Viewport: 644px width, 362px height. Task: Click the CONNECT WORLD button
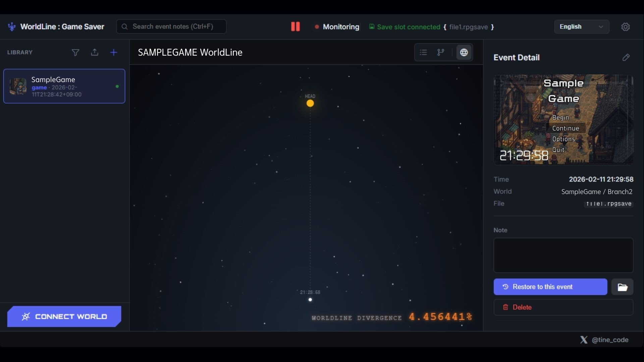[x=64, y=316]
